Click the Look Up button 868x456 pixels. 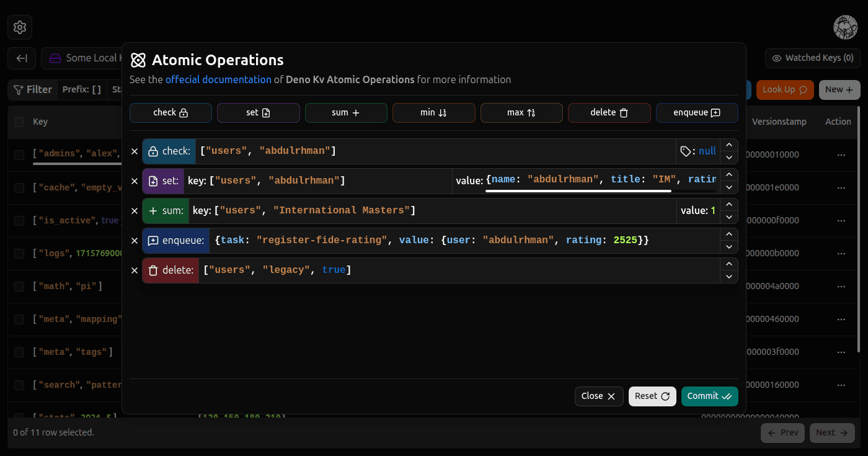[x=785, y=90]
